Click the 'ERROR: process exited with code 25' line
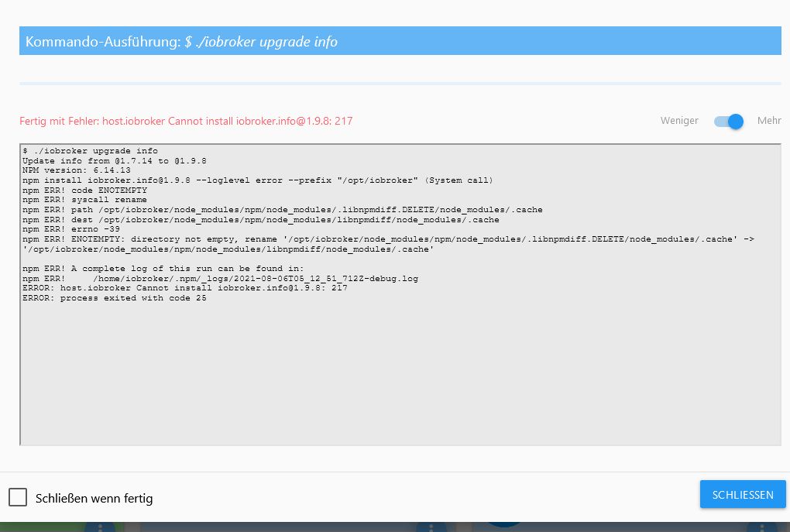 point(115,297)
